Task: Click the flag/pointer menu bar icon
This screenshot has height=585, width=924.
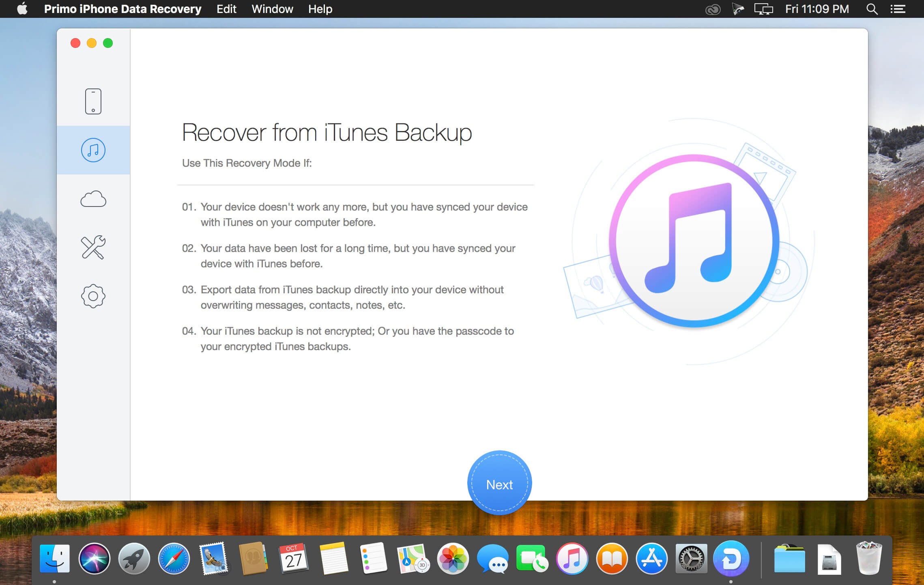Action: tap(738, 9)
